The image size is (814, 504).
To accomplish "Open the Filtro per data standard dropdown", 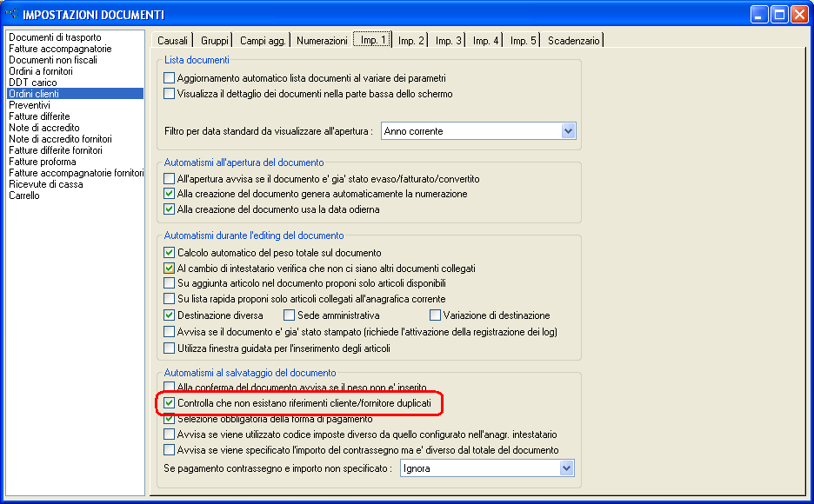I will pos(569,131).
